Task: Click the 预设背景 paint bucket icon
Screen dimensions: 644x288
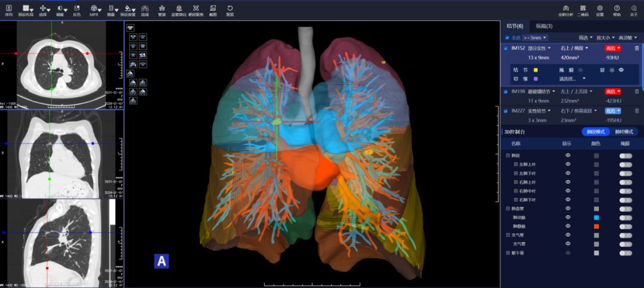Action: pyautogui.click(x=128, y=8)
